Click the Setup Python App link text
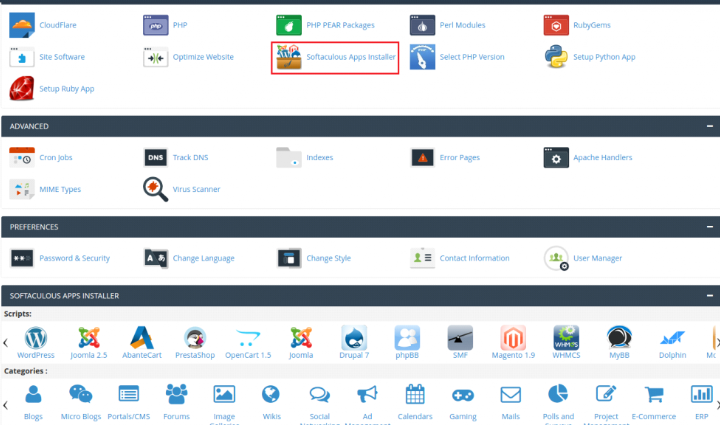The height and width of the screenshot is (425, 720). 604,57
